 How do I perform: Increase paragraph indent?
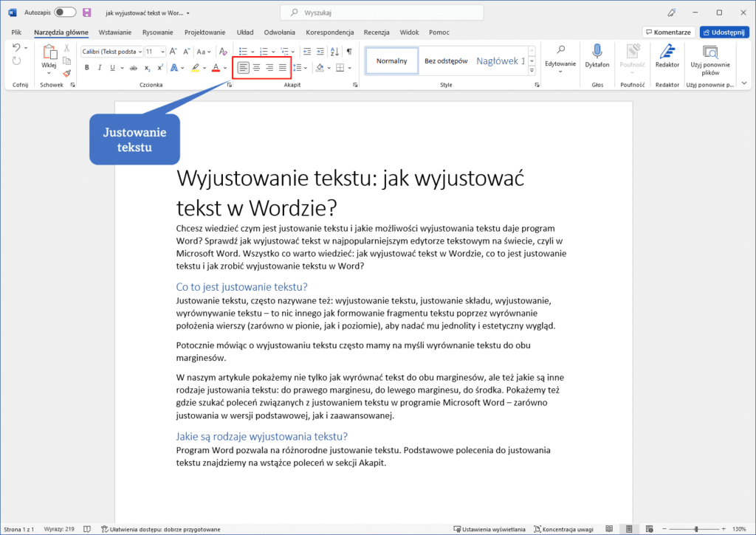click(x=320, y=51)
